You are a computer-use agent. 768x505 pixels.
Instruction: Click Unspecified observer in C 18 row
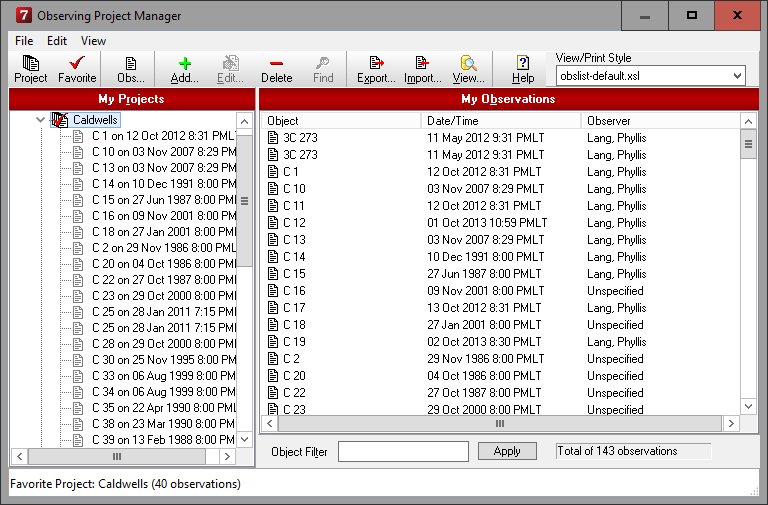click(x=615, y=325)
